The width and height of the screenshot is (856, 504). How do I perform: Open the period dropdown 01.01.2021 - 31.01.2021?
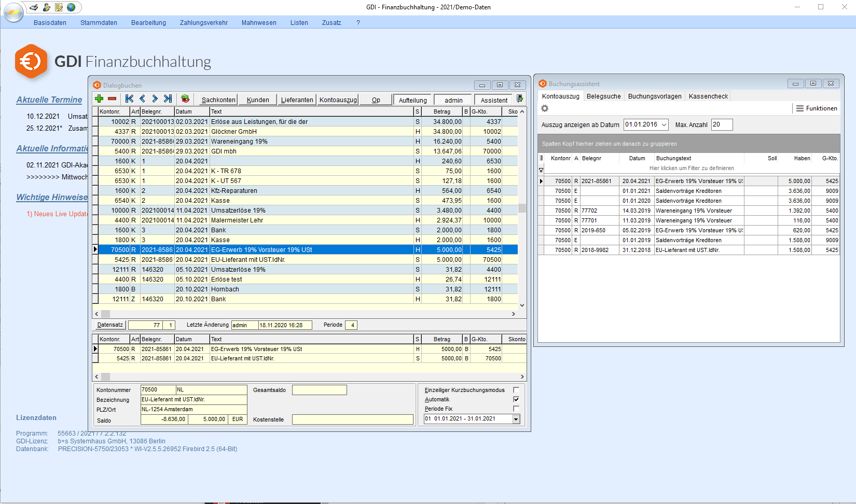point(516,419)
